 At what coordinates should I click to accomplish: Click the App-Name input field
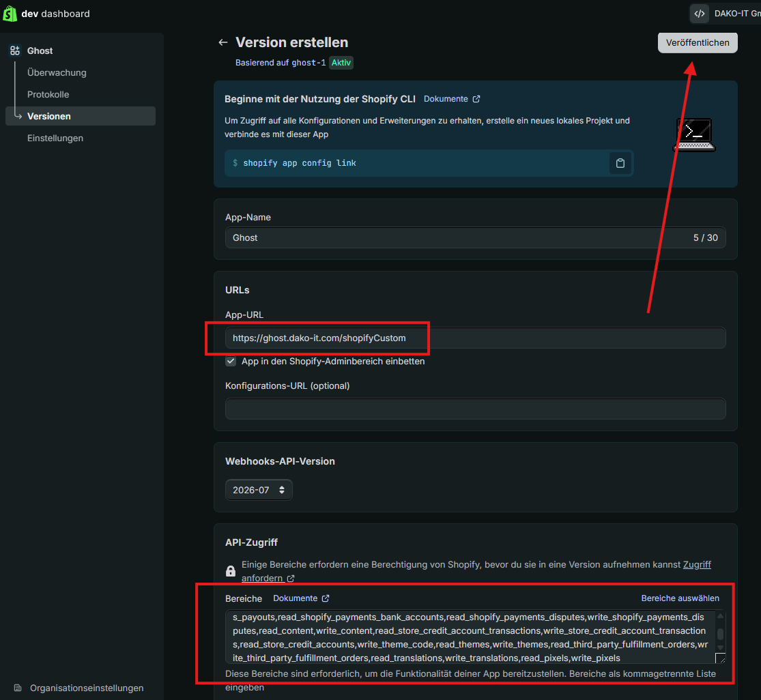coord(475,237)
